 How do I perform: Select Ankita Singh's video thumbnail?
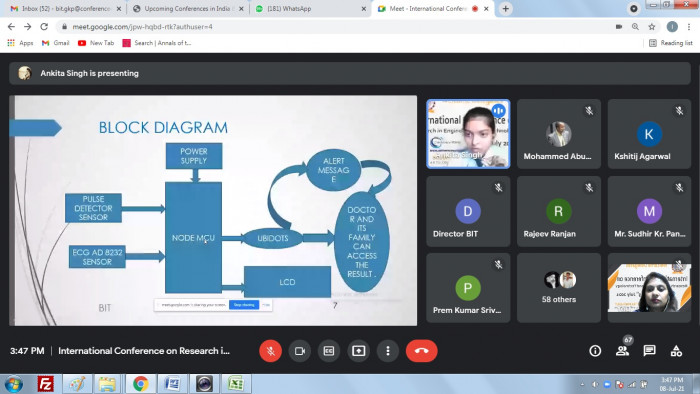468,134
